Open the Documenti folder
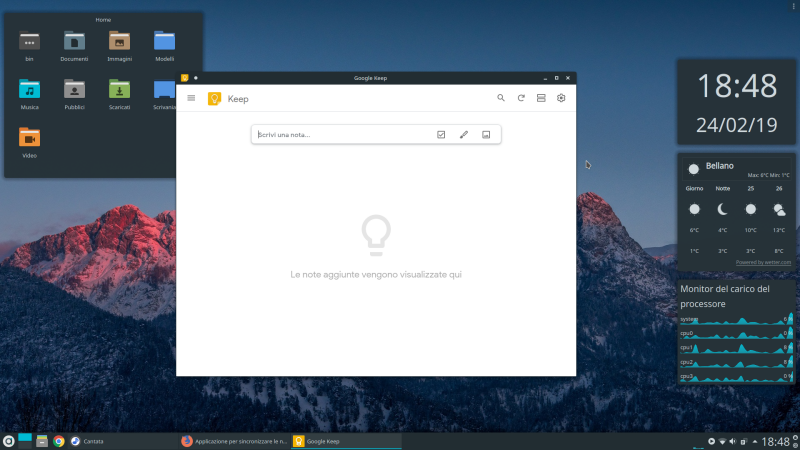This screenshot has width=800, height=450. [74, 46]
